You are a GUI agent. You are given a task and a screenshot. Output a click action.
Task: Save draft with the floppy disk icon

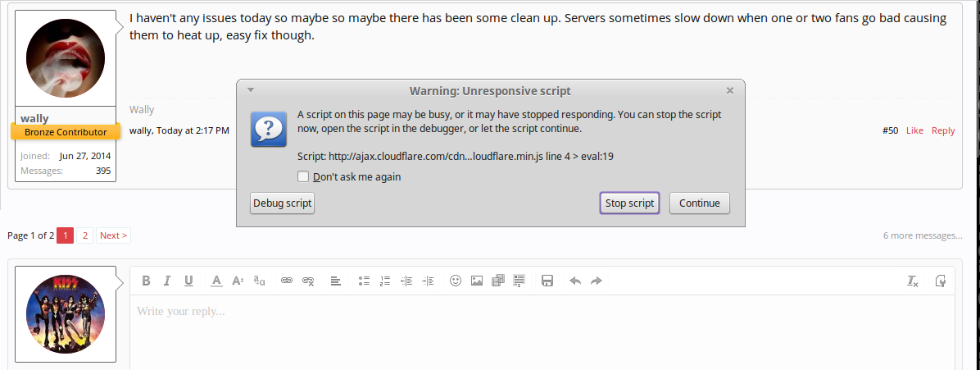pyautogui.click(x=547, y=281)
